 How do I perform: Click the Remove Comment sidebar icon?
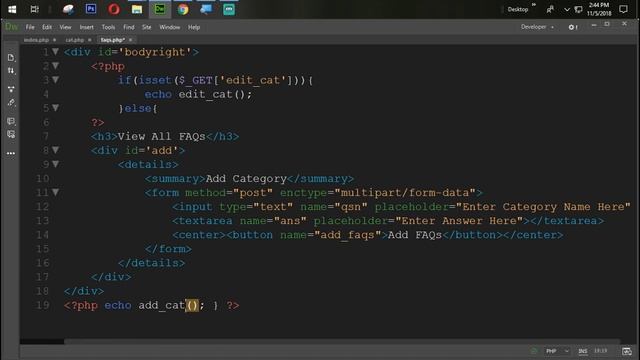coord(11,134)
